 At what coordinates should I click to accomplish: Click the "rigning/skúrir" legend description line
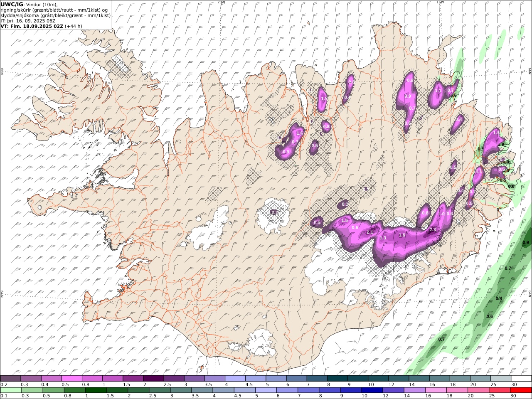tap(54, 10)
